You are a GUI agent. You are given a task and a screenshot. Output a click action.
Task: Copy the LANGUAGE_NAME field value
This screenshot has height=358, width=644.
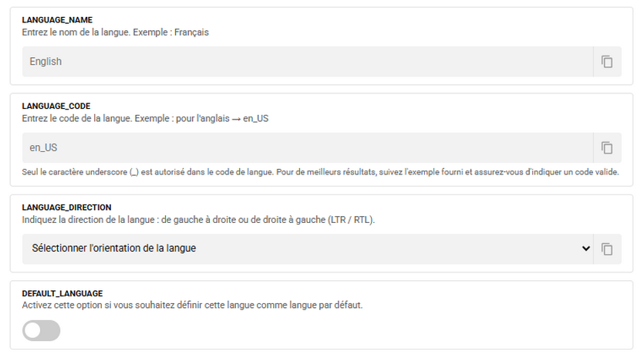coord(607,62)
